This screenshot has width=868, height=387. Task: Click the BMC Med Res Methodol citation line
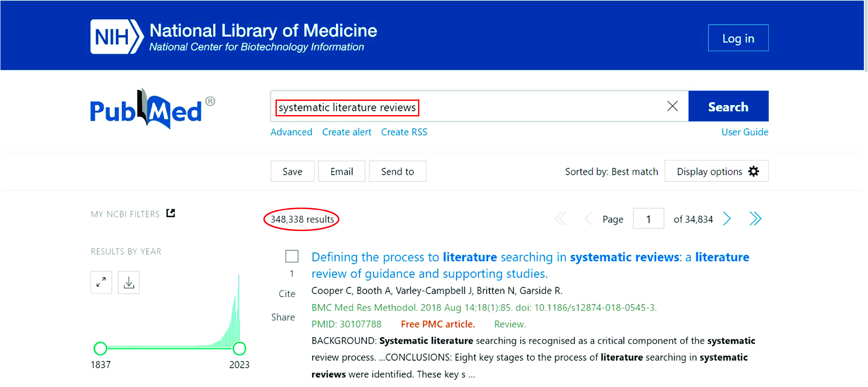click(x=484, y=307)
